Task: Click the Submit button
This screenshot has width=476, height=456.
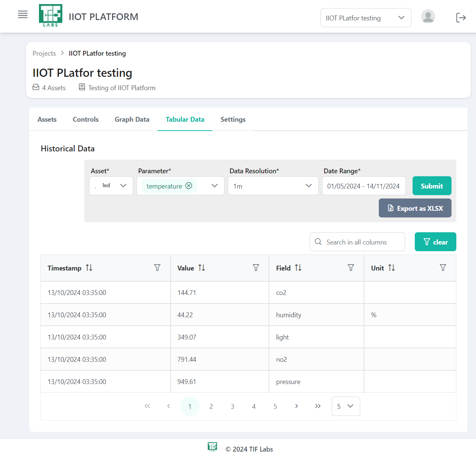Action: 432,186
